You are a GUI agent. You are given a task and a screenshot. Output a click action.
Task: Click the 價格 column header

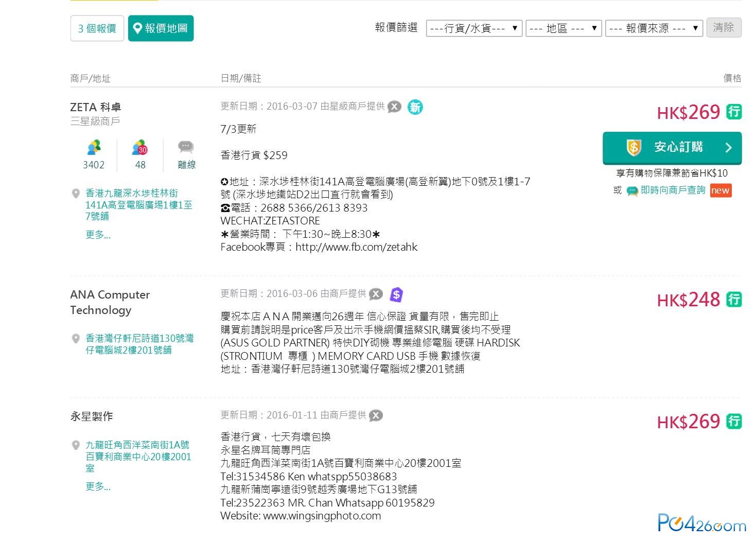coord(732,78)
